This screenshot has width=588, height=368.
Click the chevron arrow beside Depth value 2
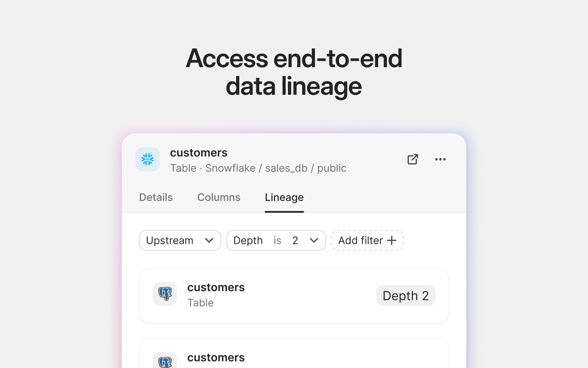click(x=314, y=240)
